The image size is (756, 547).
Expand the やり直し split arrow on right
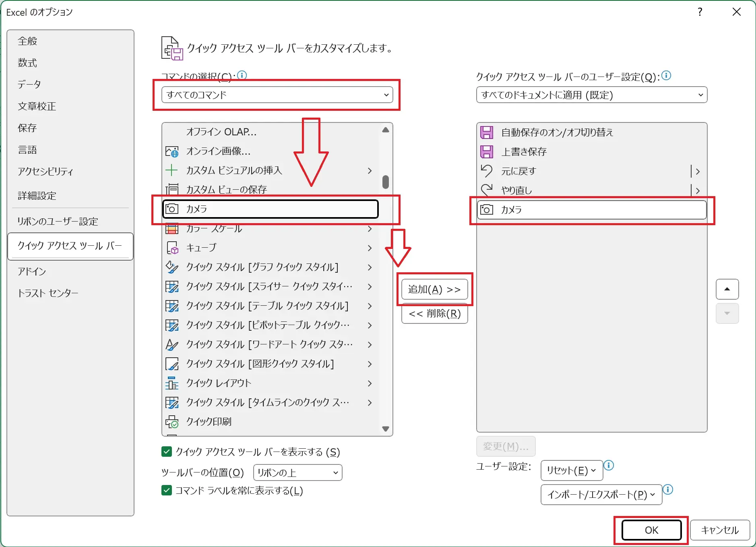tap(698, 190)
